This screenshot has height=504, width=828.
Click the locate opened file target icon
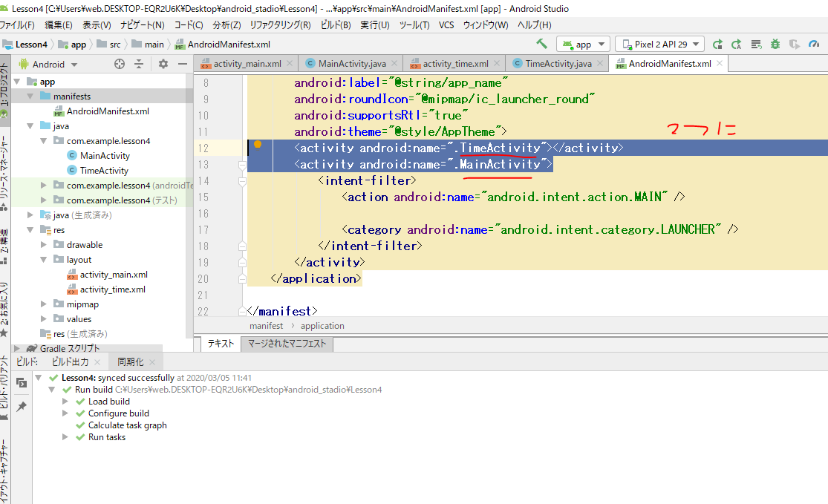(x=120, y=64)
